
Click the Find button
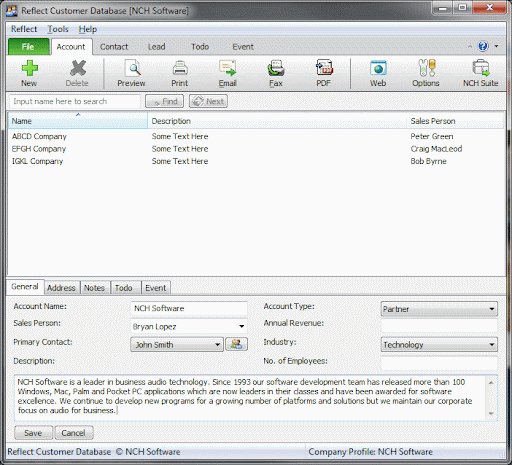pyautogui.click(x=164, y=101)
